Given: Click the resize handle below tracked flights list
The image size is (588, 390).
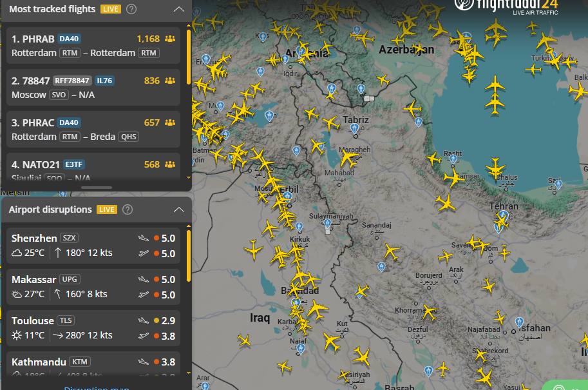Looking at the screenshot, I should (x=96, y=188).
